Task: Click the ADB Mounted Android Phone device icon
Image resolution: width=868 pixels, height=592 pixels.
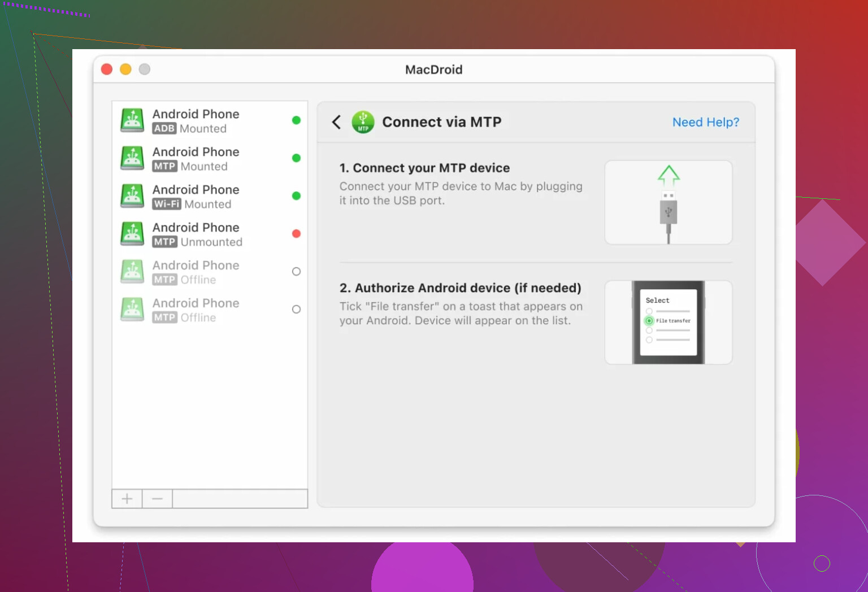Action: tap(132, 120)
